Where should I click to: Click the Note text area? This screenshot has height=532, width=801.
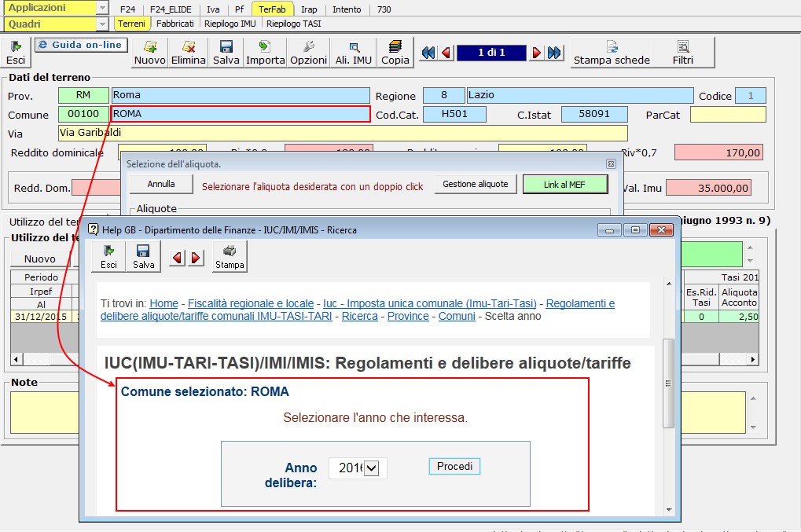point(45,413)
